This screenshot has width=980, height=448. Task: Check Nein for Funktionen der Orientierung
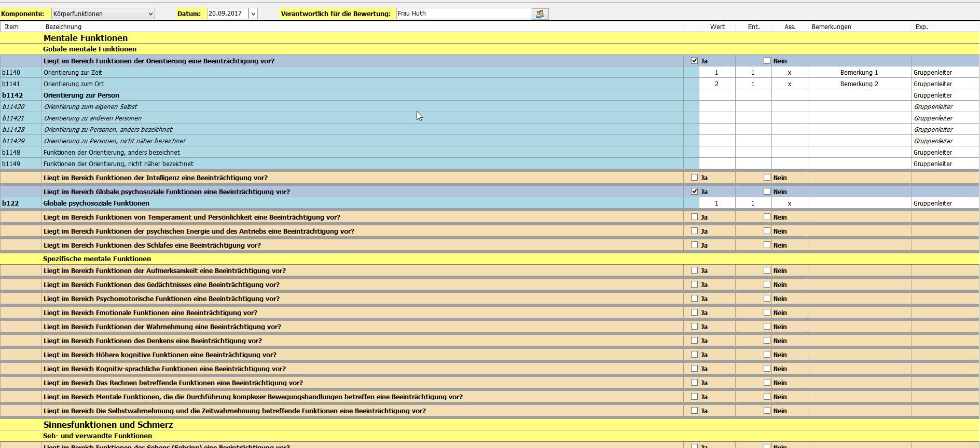(767, 61)
